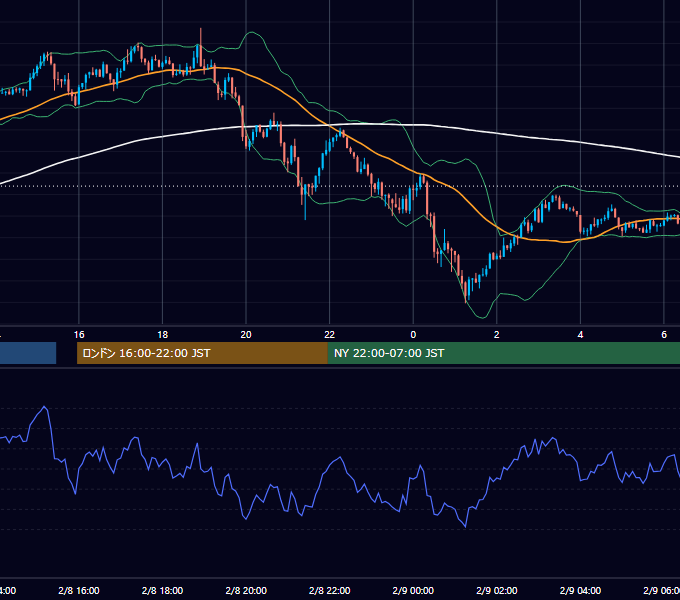680x600 pixels.
Task: Click the '2/9 02:00' oscillator time label
Action: tap(497, 590)
